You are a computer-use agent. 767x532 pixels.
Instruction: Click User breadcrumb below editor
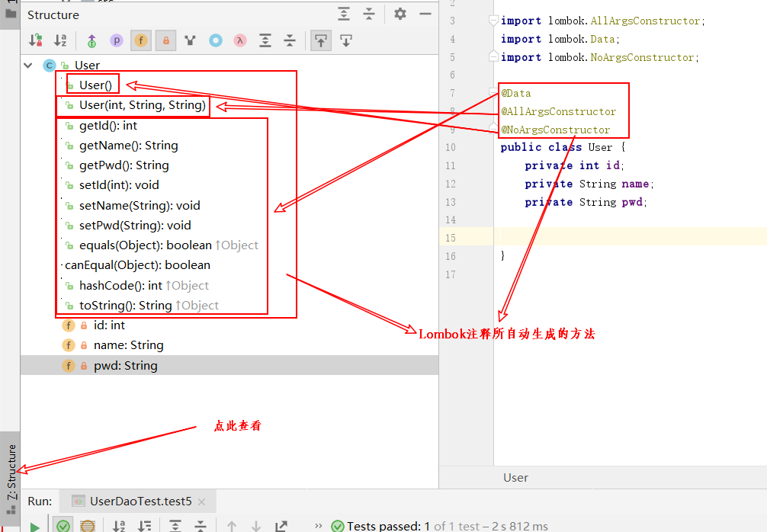tap(515, 478)
